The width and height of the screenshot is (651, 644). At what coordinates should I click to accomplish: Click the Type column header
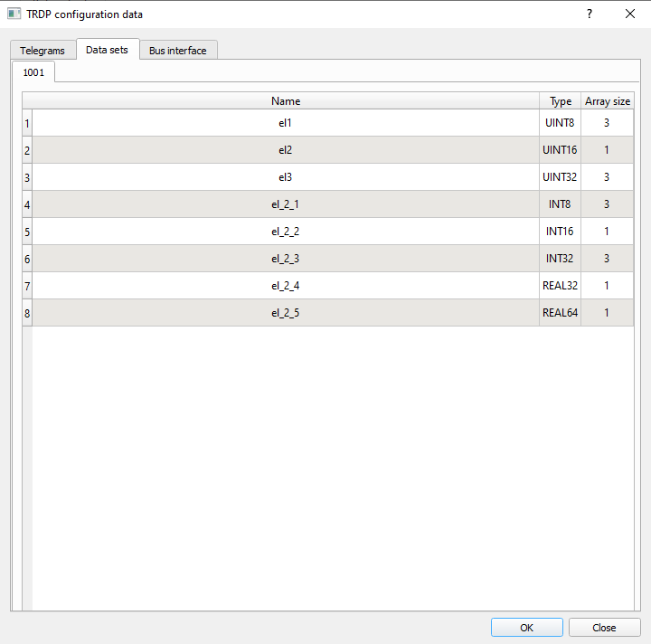561,101
